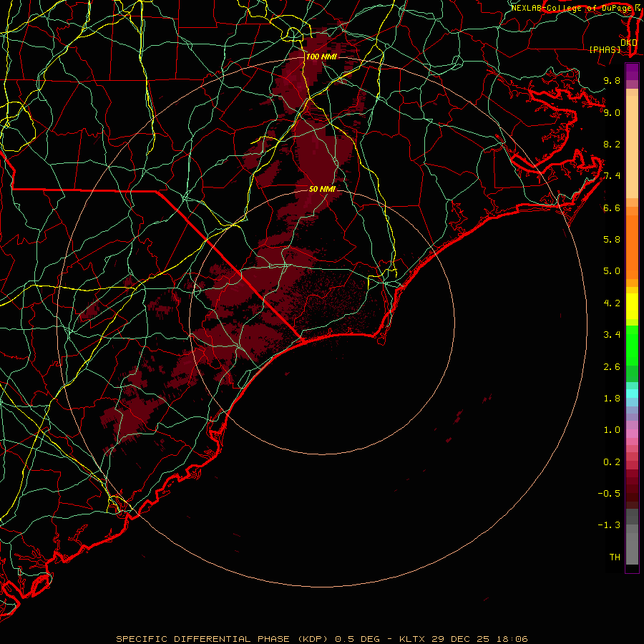Select the 0.2 value on the scale
The width and height of the screenshot is (644, 644).
612,462
